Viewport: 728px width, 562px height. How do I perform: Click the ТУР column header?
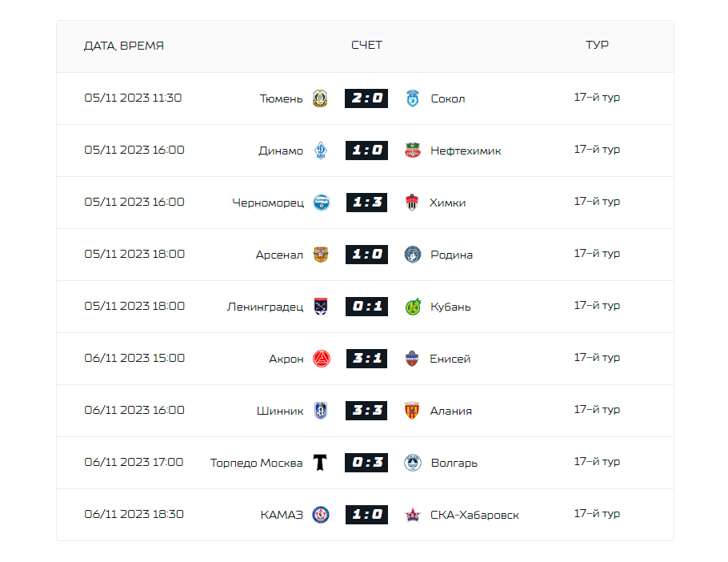pos(597,45)
